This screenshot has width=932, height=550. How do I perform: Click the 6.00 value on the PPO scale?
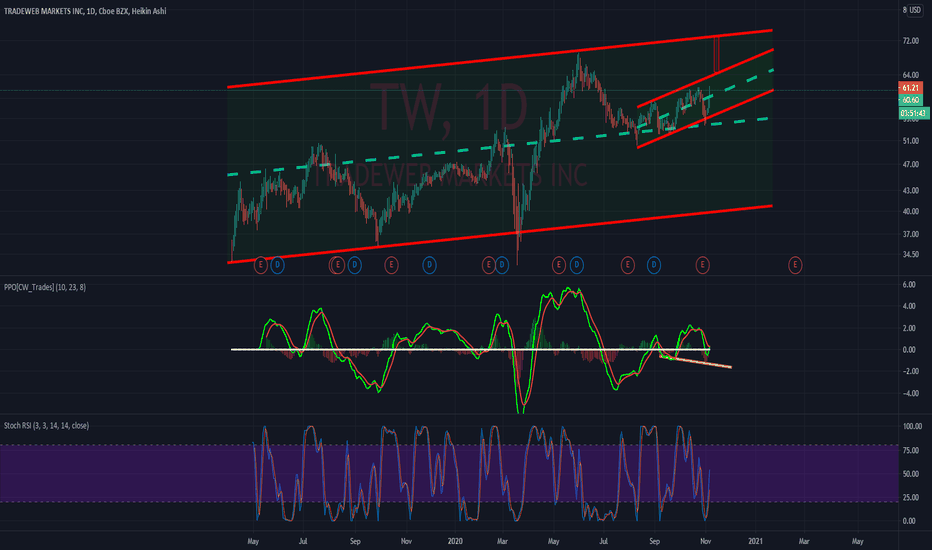(x=909, y=285)
